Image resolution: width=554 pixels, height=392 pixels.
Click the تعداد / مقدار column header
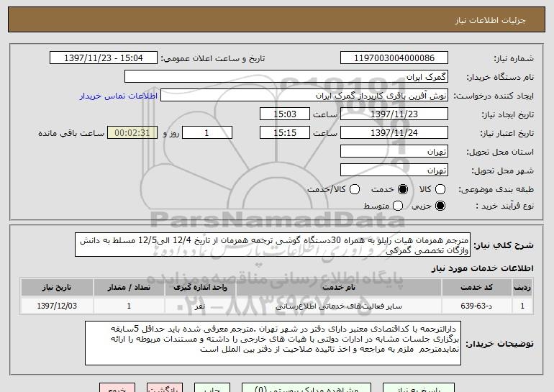click(x=129, y=288)
